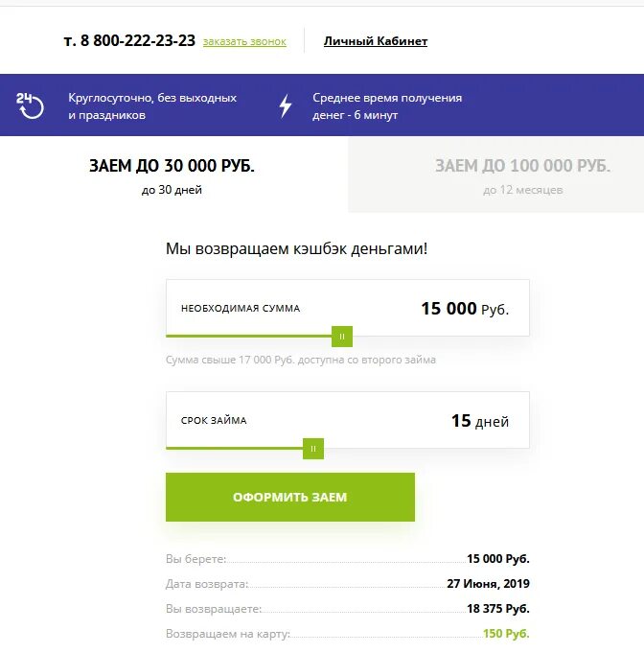Click the lightning bolt icon
644x653 pixels.
pos(285,105)
